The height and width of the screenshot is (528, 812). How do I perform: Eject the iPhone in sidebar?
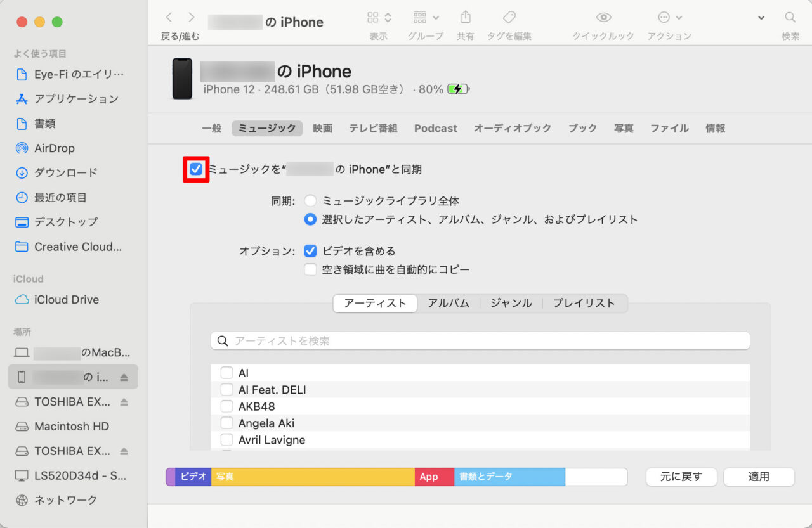tap(124, 377)
